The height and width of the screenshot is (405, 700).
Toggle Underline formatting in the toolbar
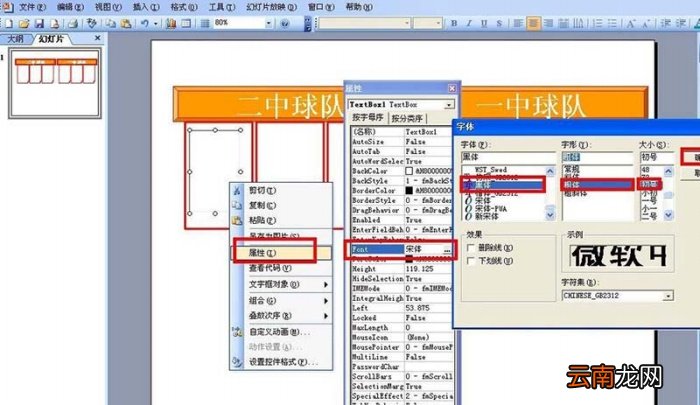484,23
